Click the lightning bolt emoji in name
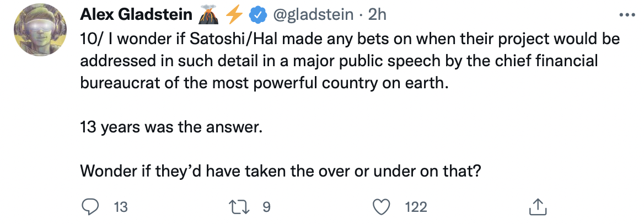Image resolution: width=644 pixels, height=224 pixels. tap(234, 15)
